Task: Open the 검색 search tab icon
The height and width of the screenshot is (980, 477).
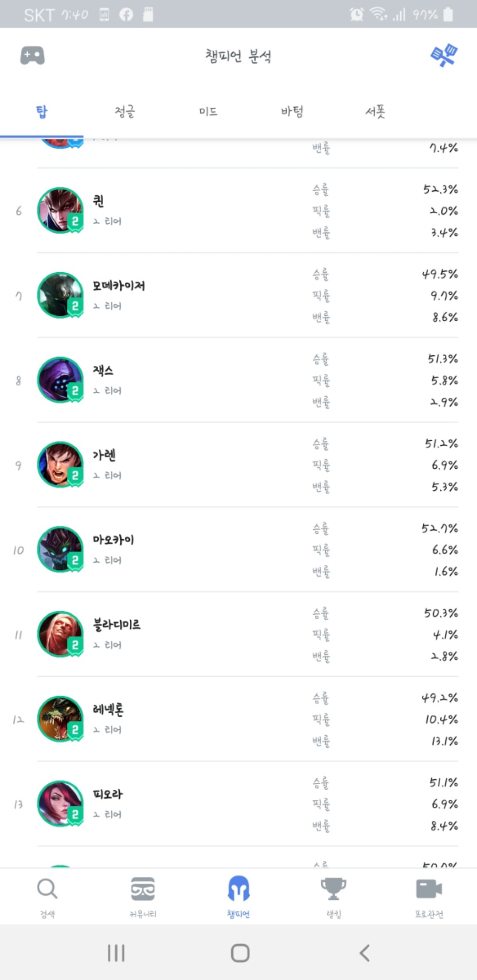Action: pyautogui.click(x=47, y=889)
